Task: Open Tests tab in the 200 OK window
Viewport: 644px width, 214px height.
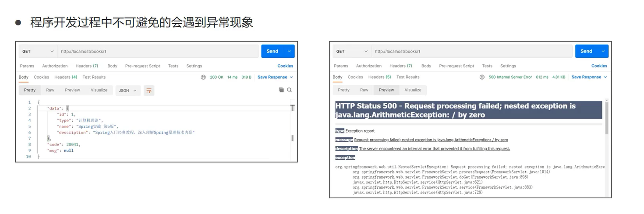Action: coord(173,66)
